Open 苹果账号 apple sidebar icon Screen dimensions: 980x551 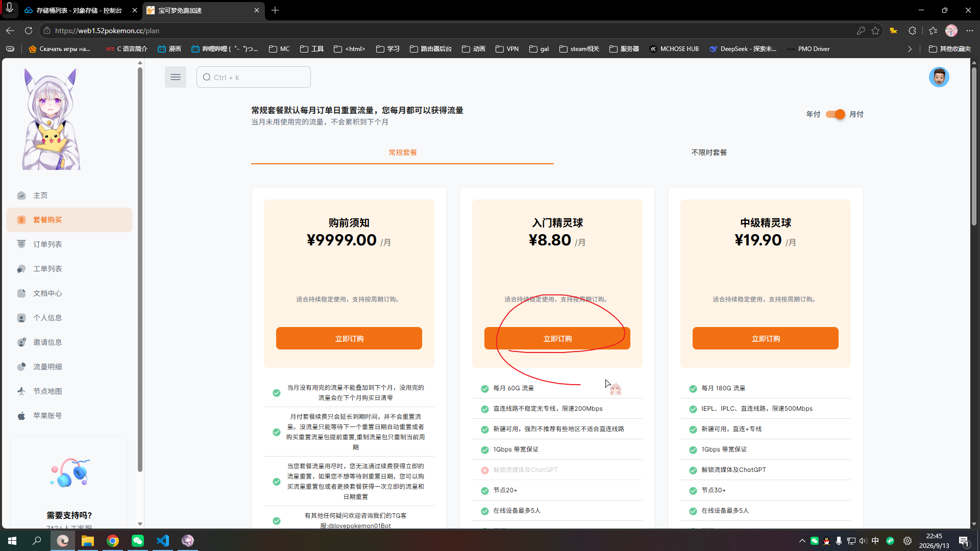click(21, 416)
